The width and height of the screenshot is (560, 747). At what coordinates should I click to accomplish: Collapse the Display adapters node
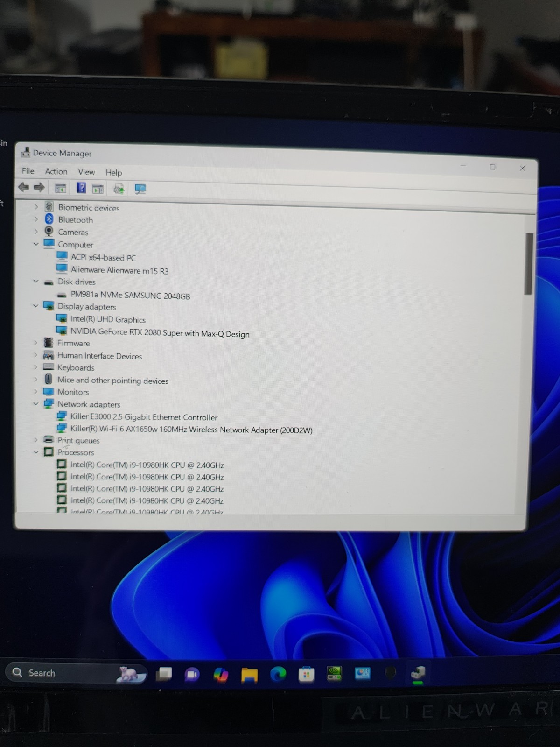click(x=36, y=306)
